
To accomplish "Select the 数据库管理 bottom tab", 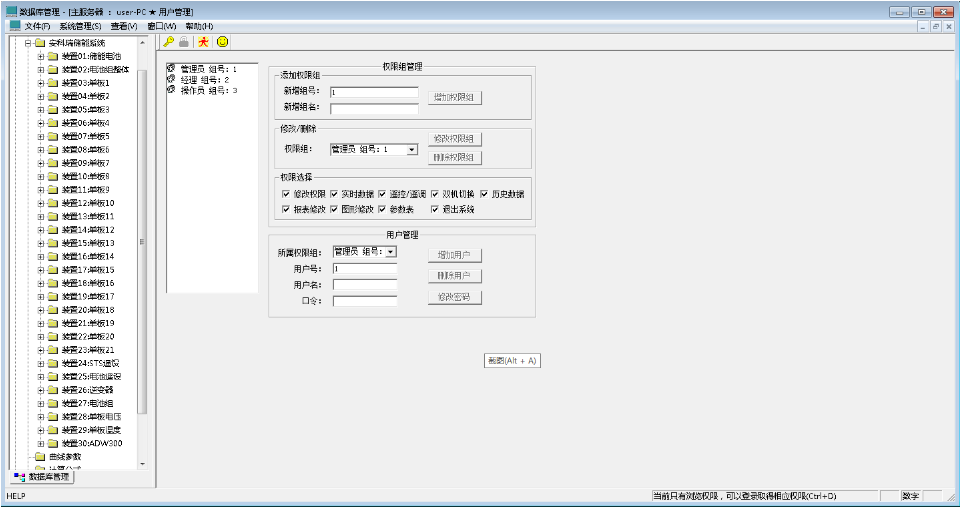I will pos(42,477).
